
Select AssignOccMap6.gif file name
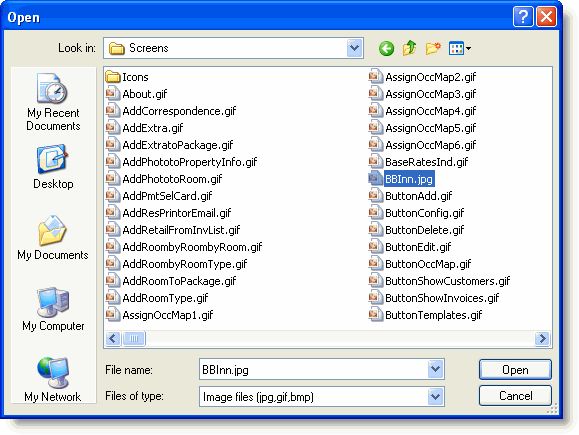431,145
